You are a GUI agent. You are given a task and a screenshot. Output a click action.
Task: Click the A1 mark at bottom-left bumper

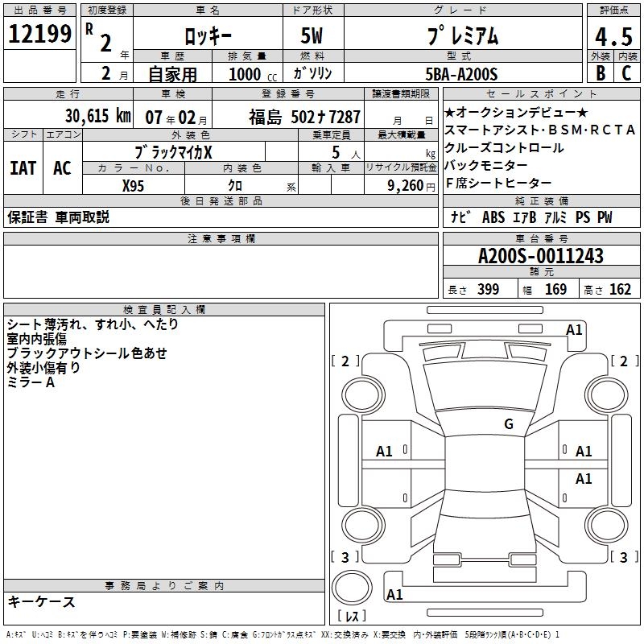coord(394,595)
